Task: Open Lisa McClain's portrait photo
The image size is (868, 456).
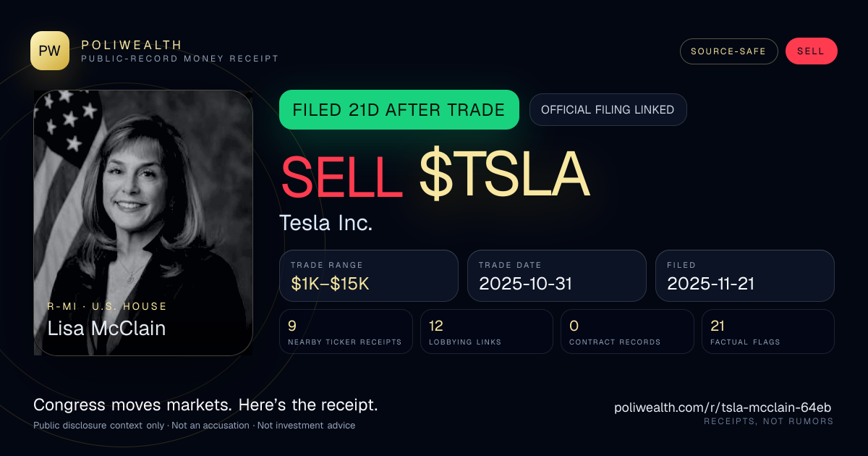Action: [x=143, y=223]
